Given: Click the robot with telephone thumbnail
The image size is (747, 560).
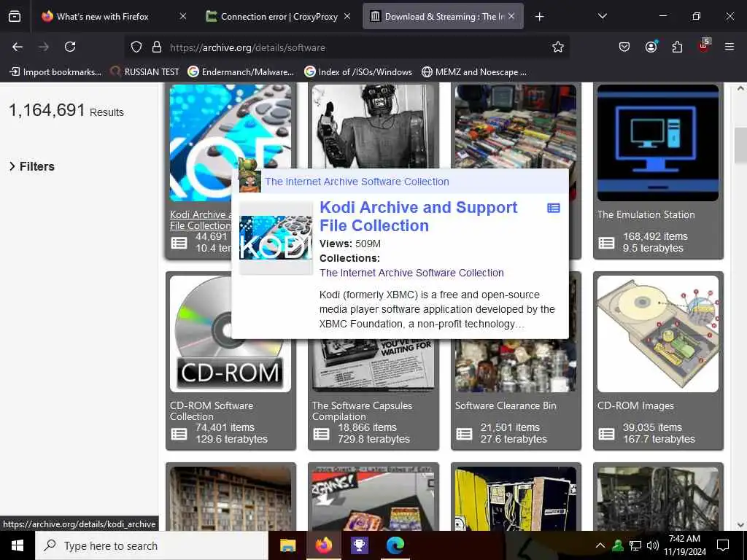Looking at the screenshot, I should [x=374, y=127].
